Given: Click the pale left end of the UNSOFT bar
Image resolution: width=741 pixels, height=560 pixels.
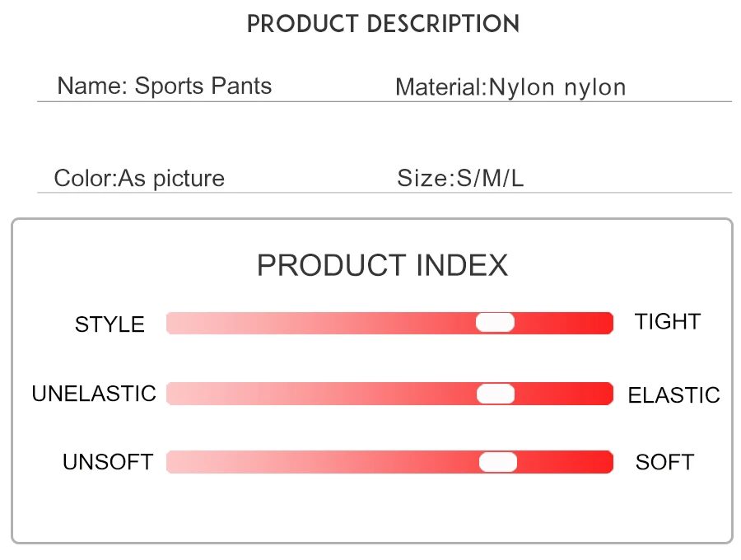Looking at the screenshot, I should tap(177, 462).
